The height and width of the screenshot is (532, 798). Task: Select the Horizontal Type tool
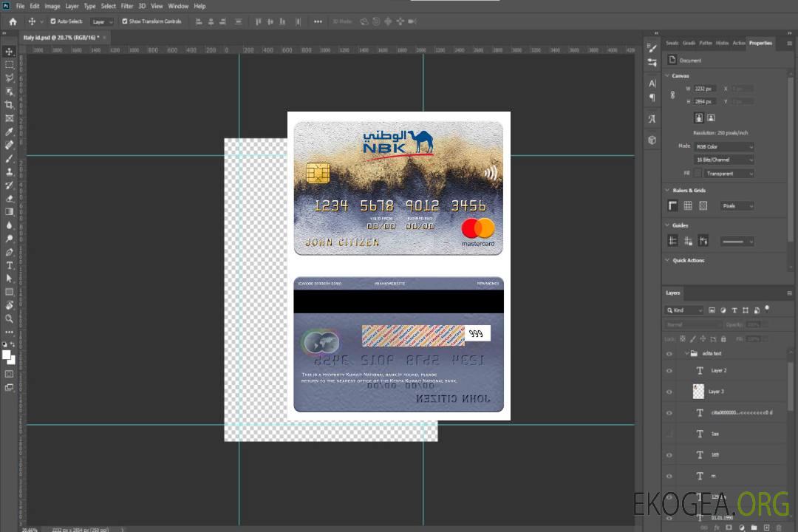(x=9, y=265)
